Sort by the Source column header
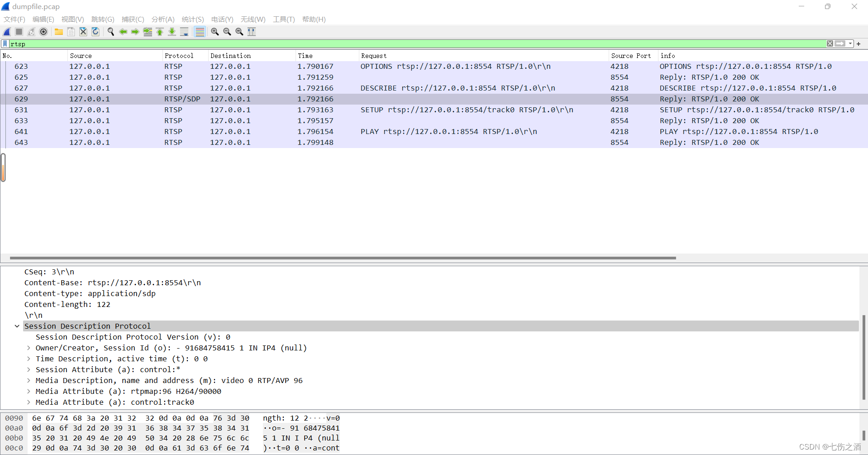 pyautogui.click(x=115, y=56)
